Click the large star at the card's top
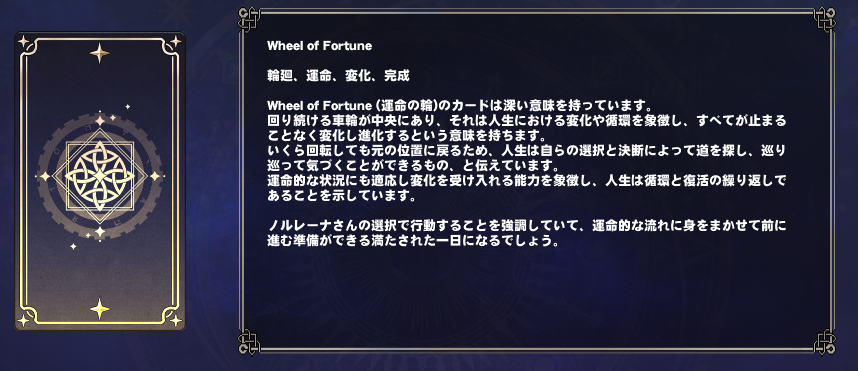The width and height of the screenshot is (858, 371). tap(100, 53)
